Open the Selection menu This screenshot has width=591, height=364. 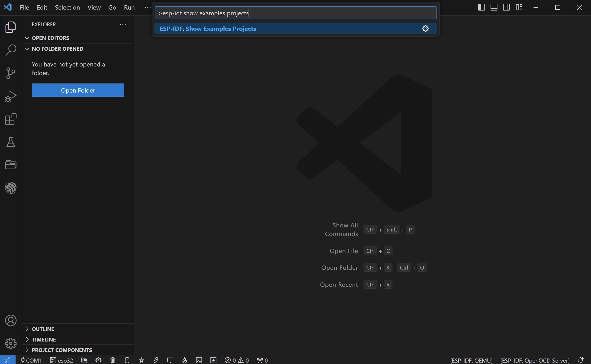[x=67, y=7]
